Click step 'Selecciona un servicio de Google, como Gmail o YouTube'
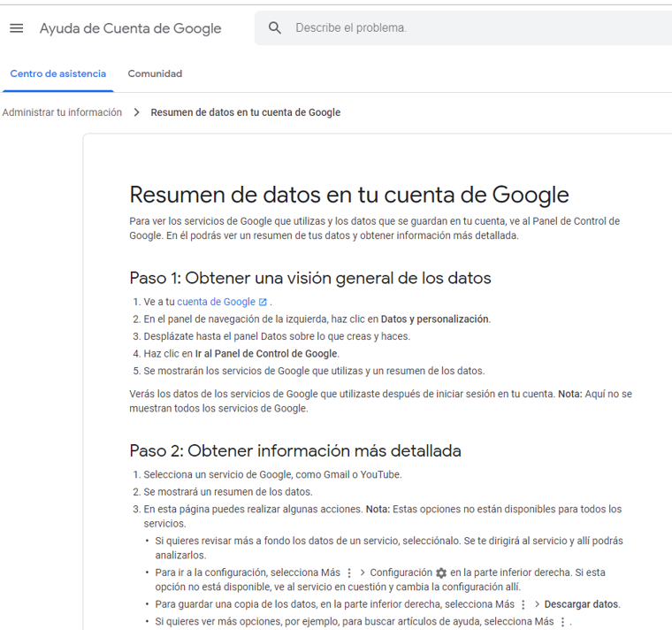 tap(272, 475)
